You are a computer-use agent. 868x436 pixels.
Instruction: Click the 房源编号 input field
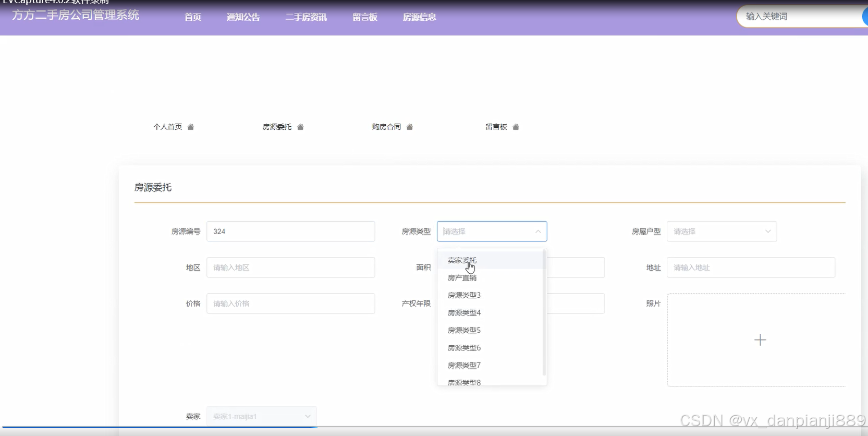(x=291, y=232)
